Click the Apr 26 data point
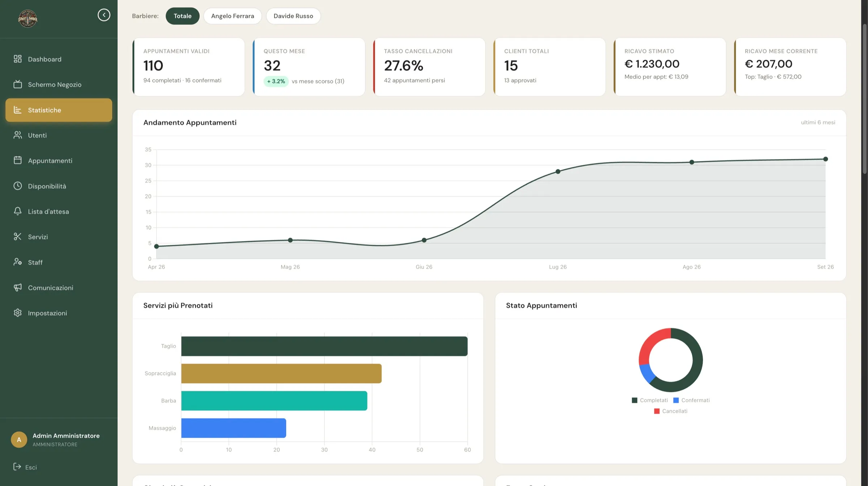 point(157,246)
